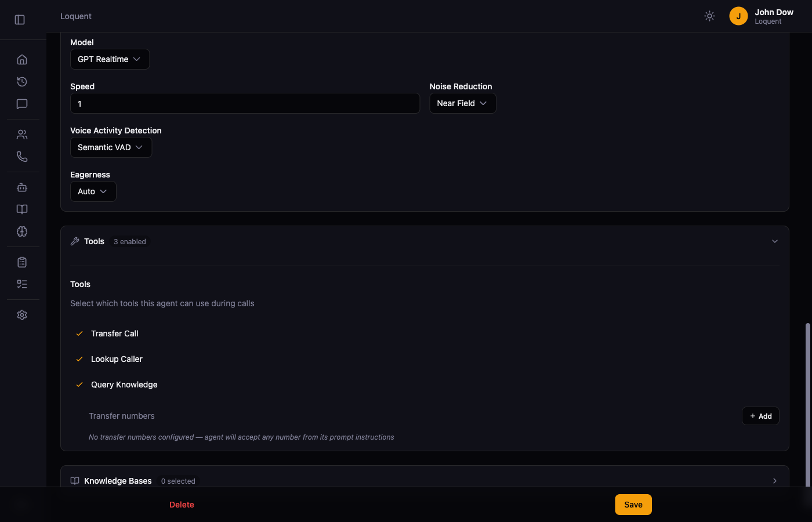
Task: Open the Agents bot section
Action: click(21, 187)
